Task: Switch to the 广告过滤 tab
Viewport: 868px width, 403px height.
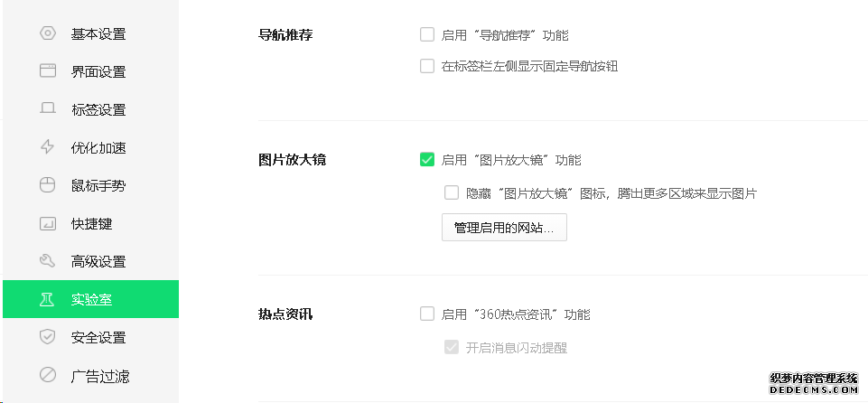Action: point(98,376)
